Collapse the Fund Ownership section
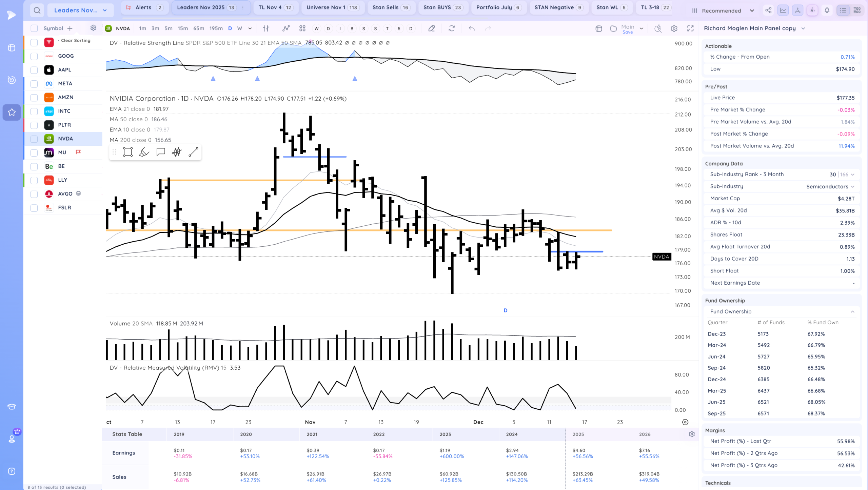Image resolution: width=868 pixels, height=490 pixels. click(x=852, y=312)
